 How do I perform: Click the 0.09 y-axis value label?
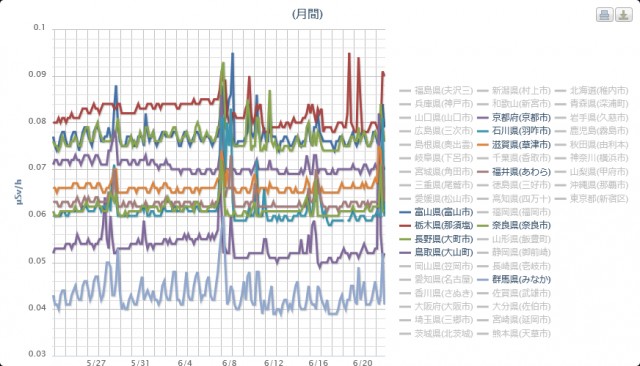tap(36, 75)
